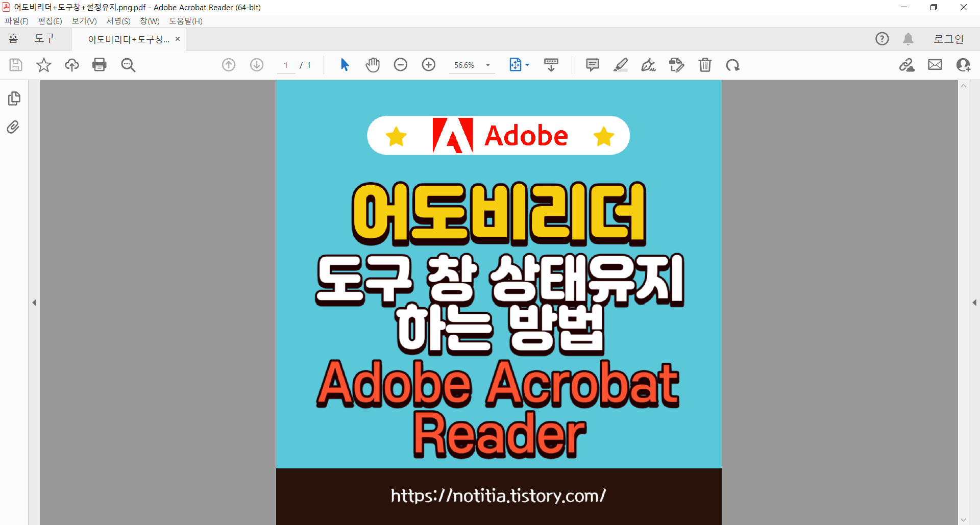Zoom in with plus button

pyautogui.click(x=429, y=65)
